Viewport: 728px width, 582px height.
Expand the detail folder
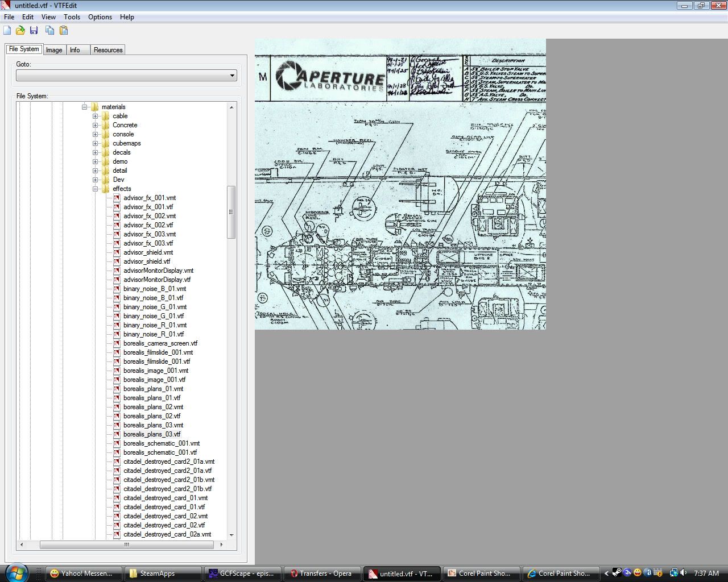click(95, 171)
